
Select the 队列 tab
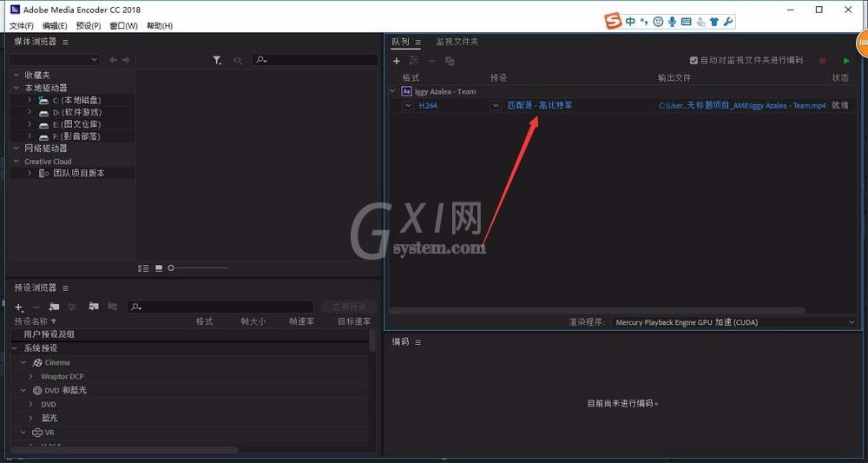point(401,42)
